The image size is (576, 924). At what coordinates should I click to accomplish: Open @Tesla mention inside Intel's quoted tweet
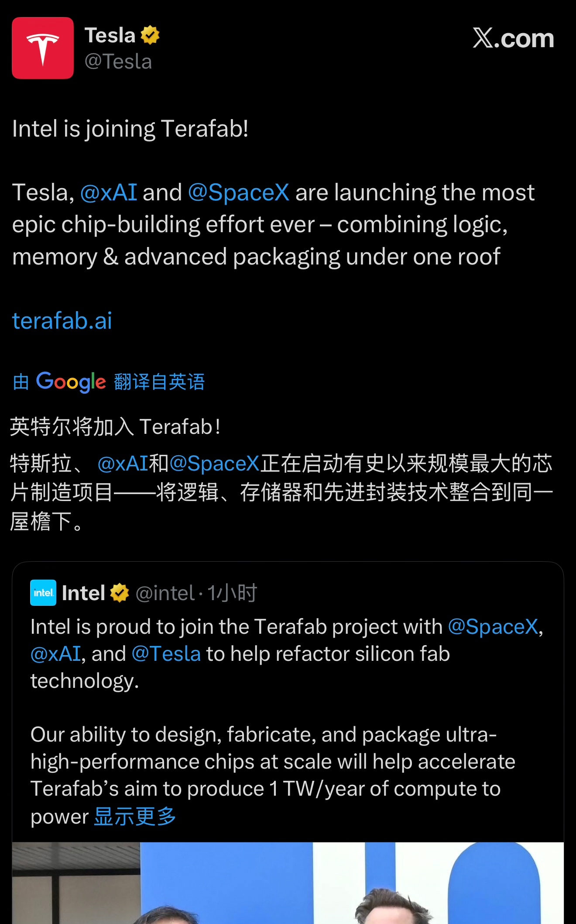point(166,653)
